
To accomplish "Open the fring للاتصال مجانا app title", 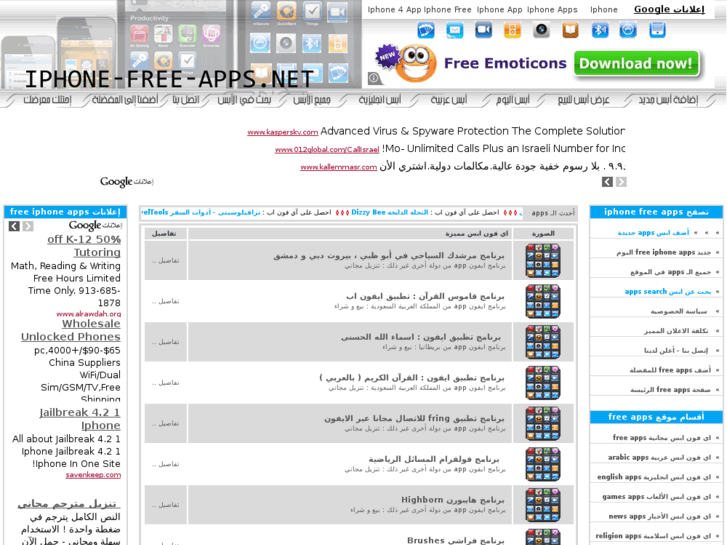I will [x=414, y=418].
